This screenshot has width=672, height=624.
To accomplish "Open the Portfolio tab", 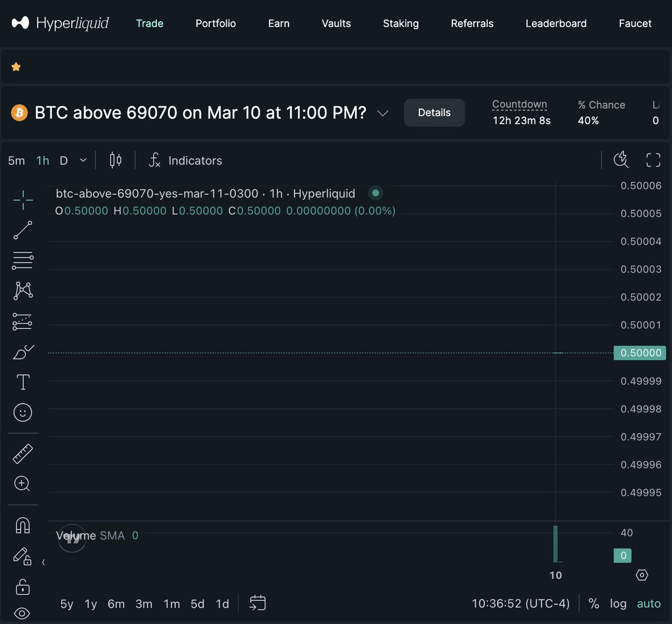I will [x=216, y=24].
